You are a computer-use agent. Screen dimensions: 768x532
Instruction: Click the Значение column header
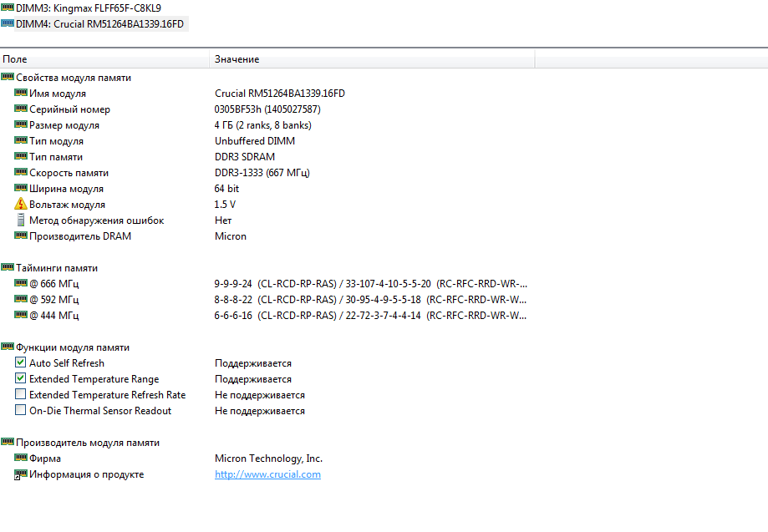click(372, 59)
